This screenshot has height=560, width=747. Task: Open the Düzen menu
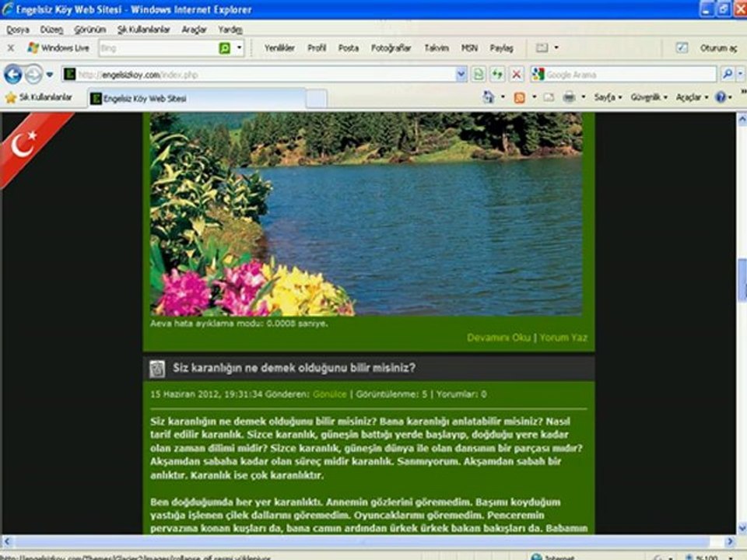[51, 30]
